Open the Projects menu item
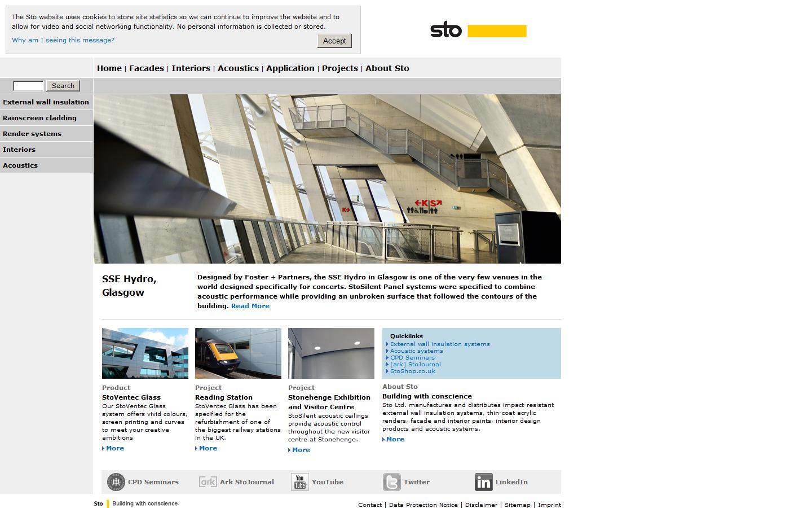Screen dimensions: 812x508 pyautogui.click(x=339, y=68)
